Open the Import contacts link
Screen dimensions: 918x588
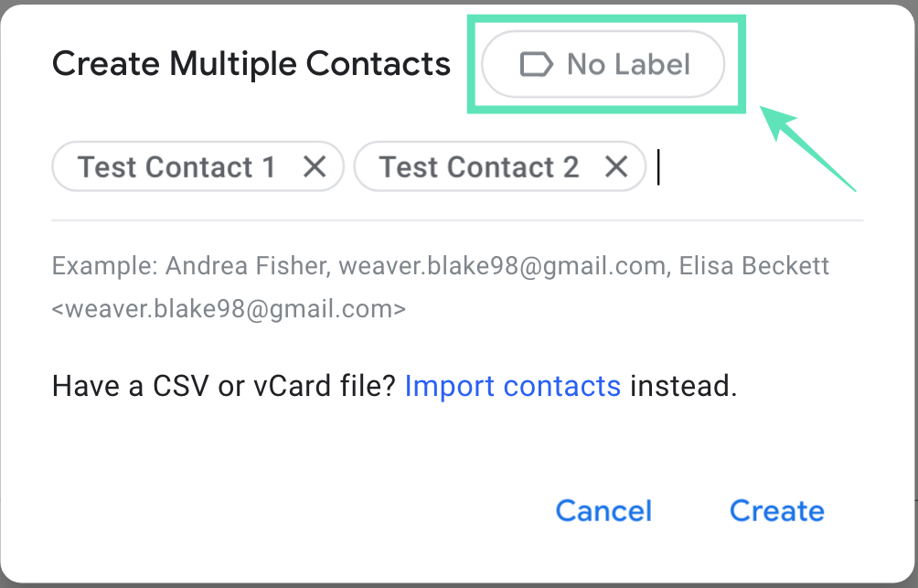click(x=512, y=387)
